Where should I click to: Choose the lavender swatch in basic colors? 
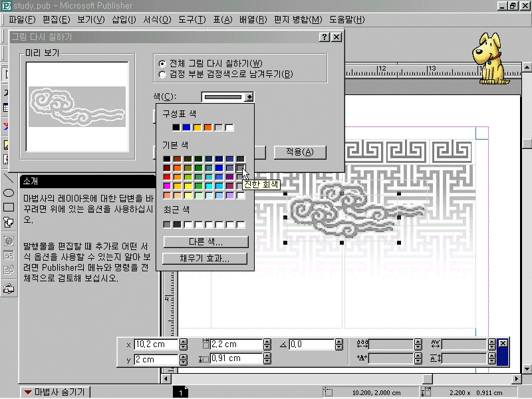(230, 195)
